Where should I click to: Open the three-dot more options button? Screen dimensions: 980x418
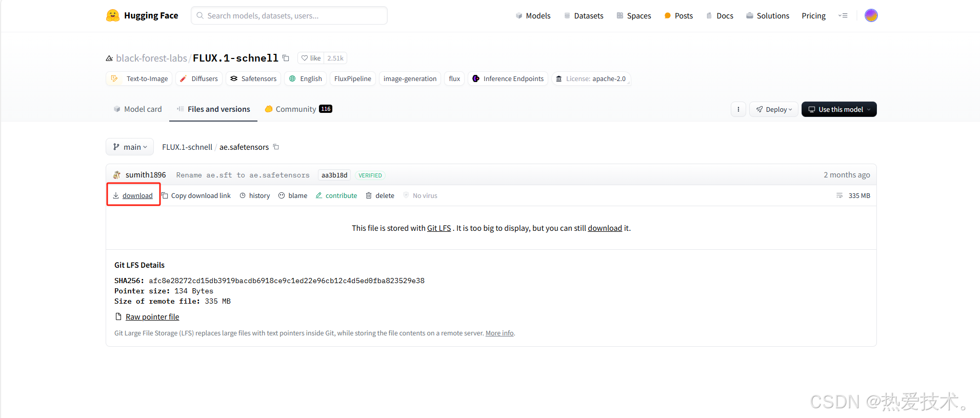click(x=738, y=109)
